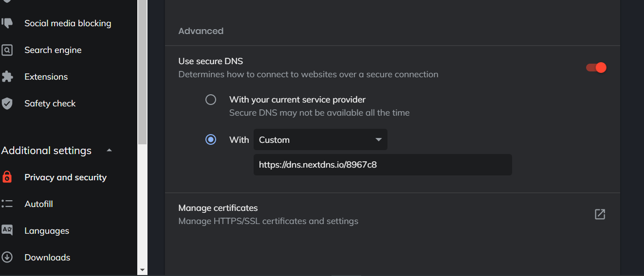Open Manage certificates settings

click(218, 208)
